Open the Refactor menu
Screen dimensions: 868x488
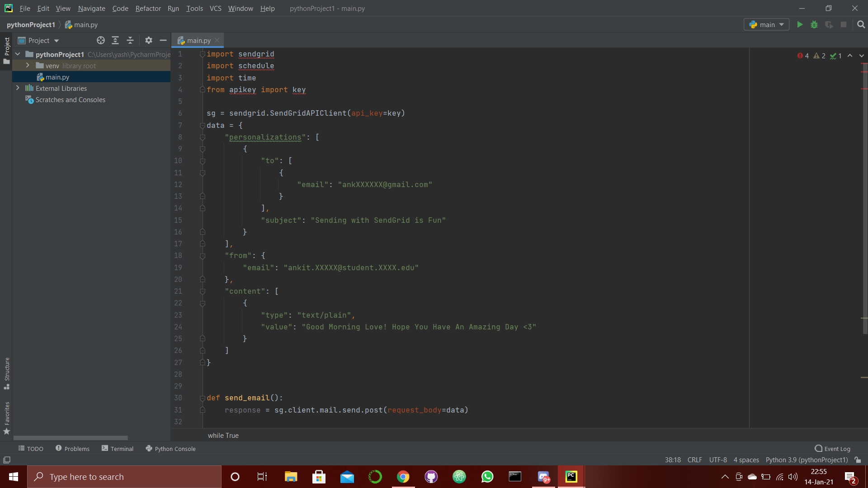pyautogui.click(x=148, y=9)
